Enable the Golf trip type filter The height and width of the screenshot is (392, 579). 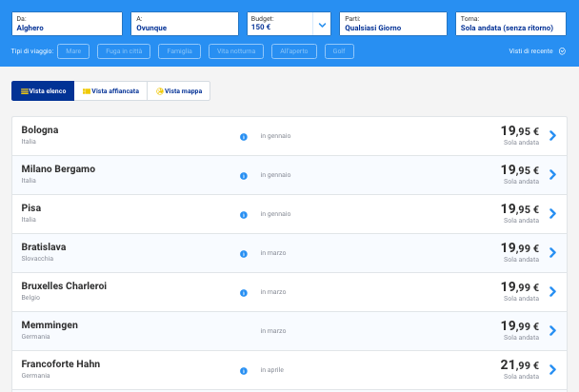(340, 51)
